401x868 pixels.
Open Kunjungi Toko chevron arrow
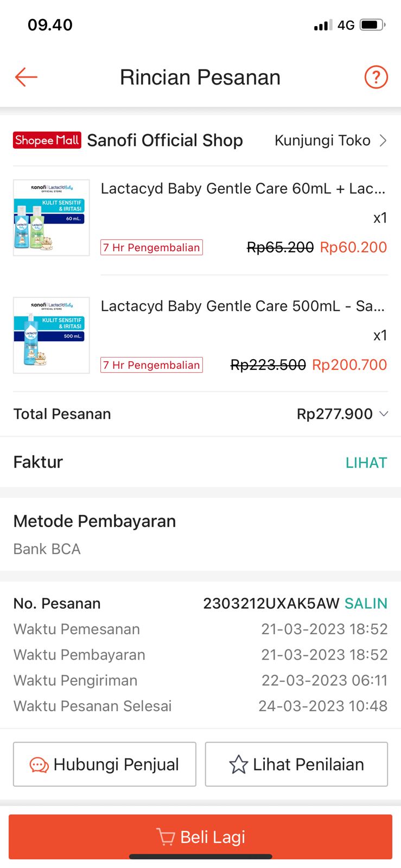(x=383, y=141)
